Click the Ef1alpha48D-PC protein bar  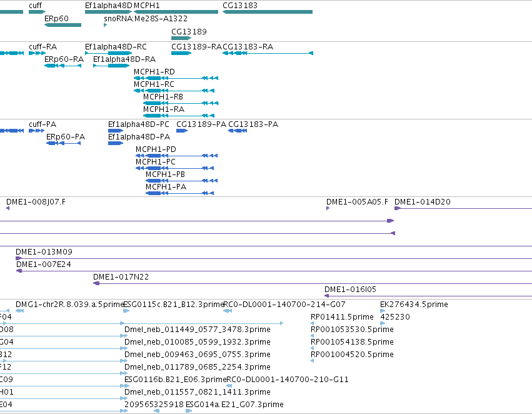pyautogui.click(x=116, y=131)
